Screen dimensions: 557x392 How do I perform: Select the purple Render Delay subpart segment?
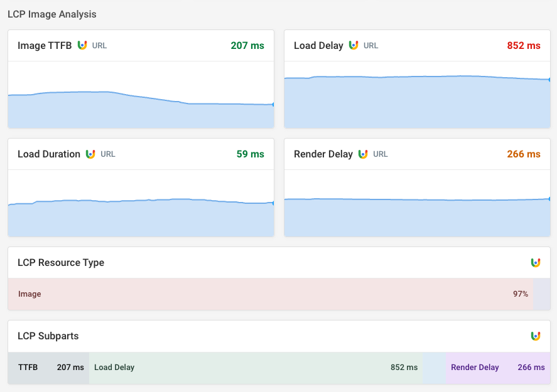498,368
